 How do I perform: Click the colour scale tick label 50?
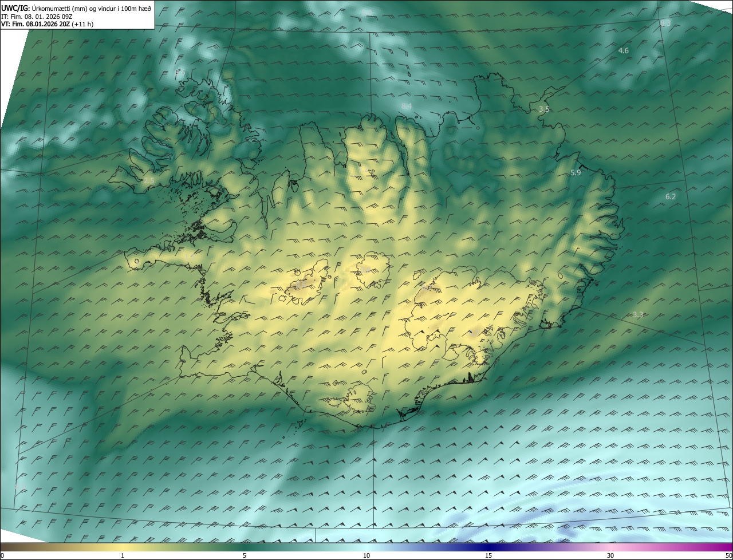click(728, 555)
